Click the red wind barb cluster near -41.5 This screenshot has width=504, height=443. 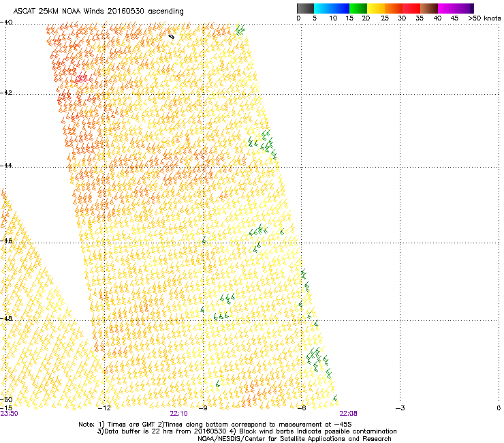(x=82, y=78)
